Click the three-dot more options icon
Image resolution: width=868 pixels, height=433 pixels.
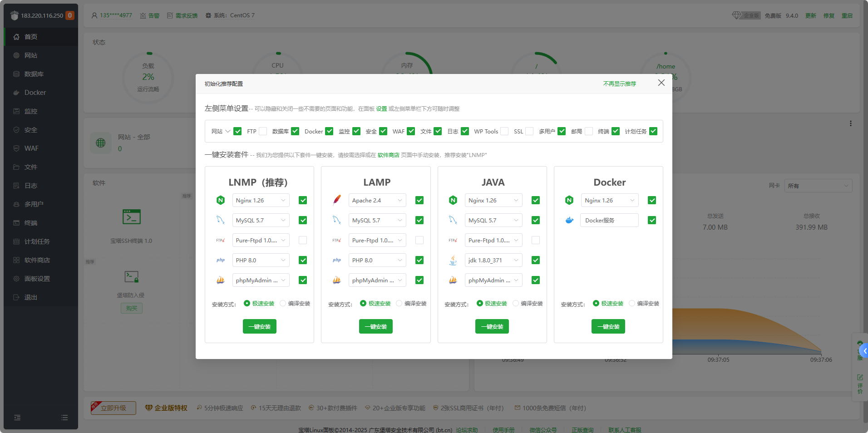tap(850, 123)
